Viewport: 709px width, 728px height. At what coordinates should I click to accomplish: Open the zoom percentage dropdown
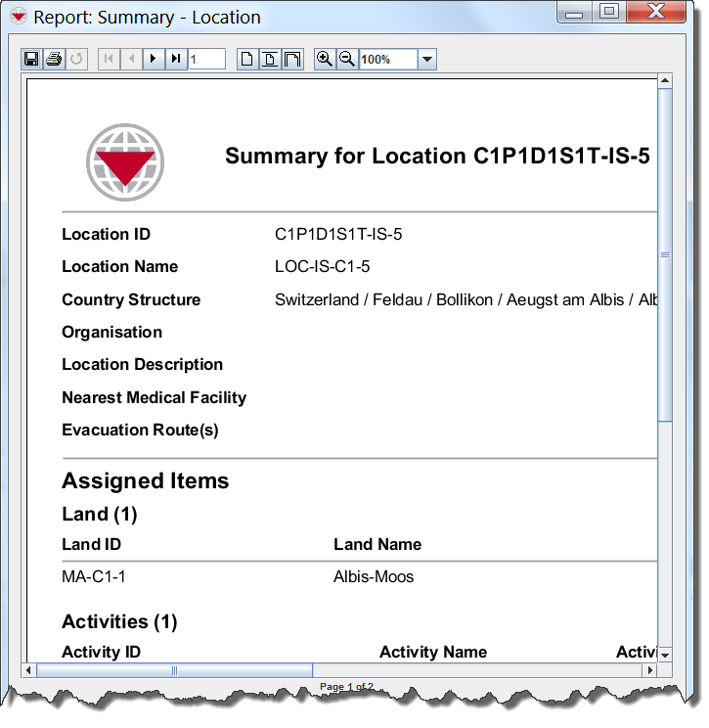click(426, 60)
